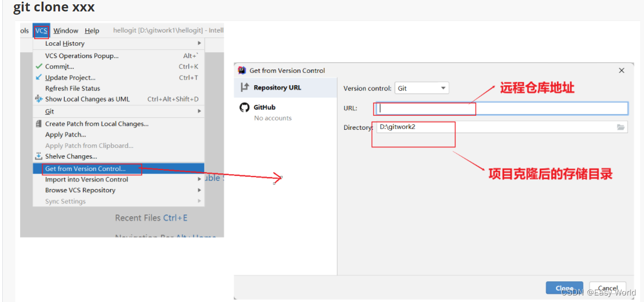Open the Help menu
Viewport: 644px width, 302px height.
(92, 31)
